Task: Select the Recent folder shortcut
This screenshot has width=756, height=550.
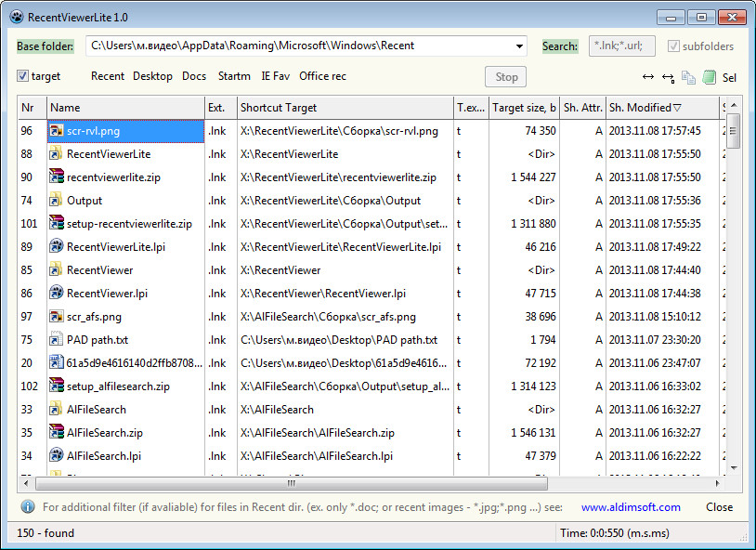Action: coord(108,76)
